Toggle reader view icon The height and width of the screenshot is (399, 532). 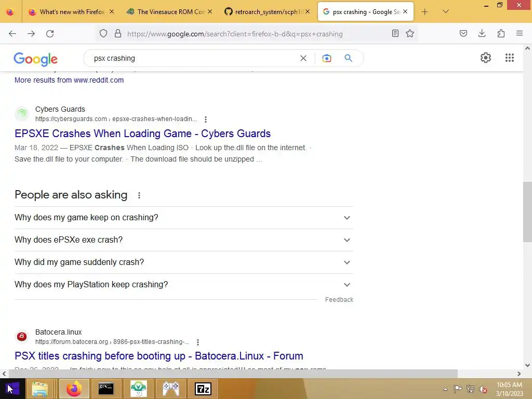(x=395, y=34)
